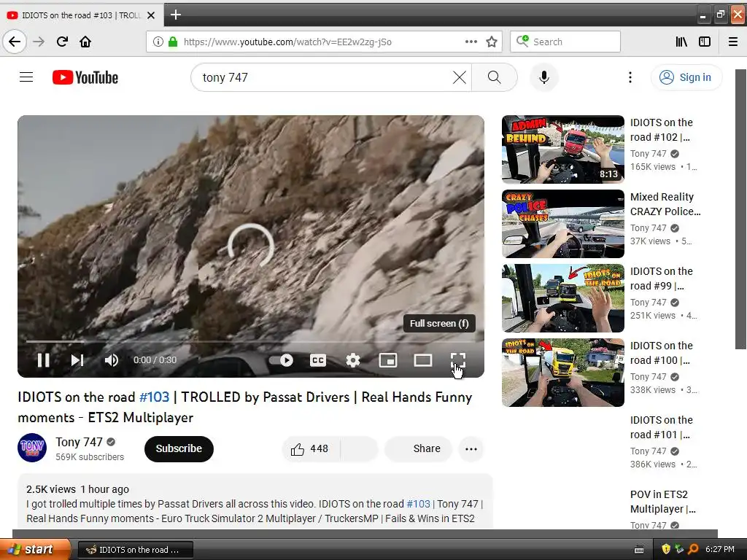Toggle browser sidebar view
The image size is (747, 560).
pyautogui.click(x=704, y=42)
